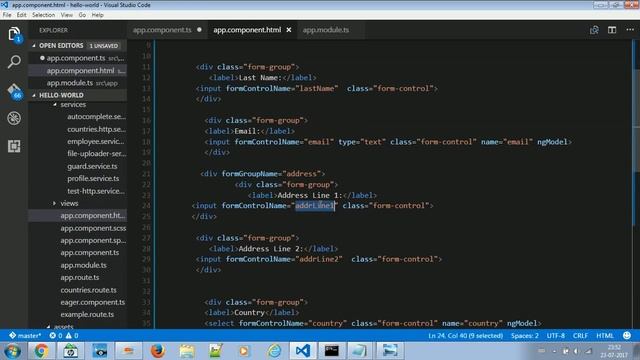Open test-http.service... file

click(x=96, y=191)
